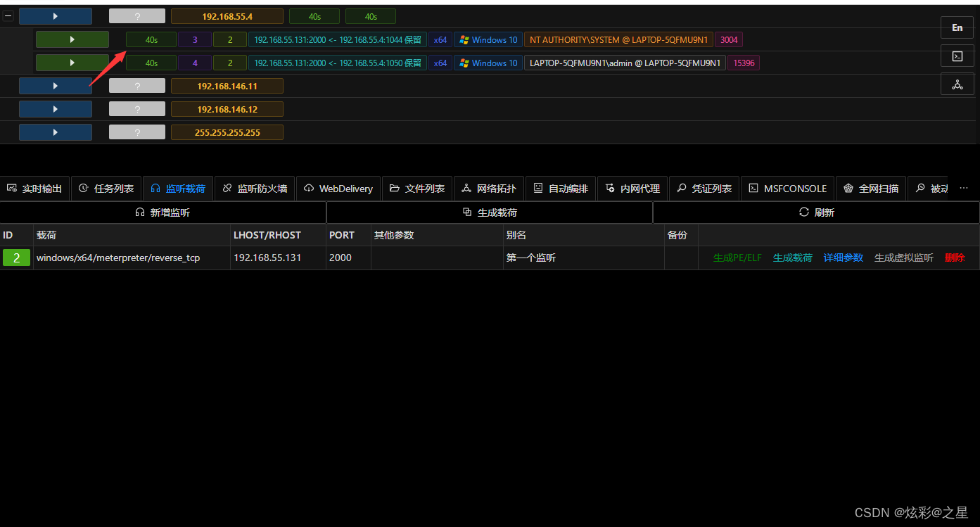Open the play button for the LAPTOP-5QFMU9N1\admin session
980x527 pixels.
(x=72, y=63)
